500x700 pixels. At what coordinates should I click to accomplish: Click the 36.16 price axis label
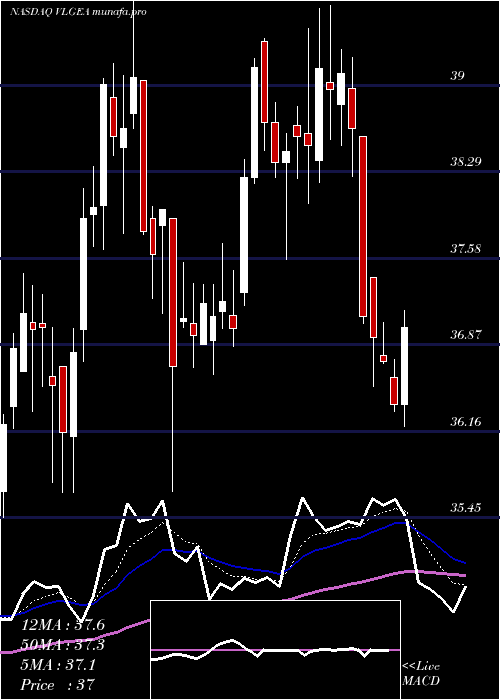click(x=465, y=421)
